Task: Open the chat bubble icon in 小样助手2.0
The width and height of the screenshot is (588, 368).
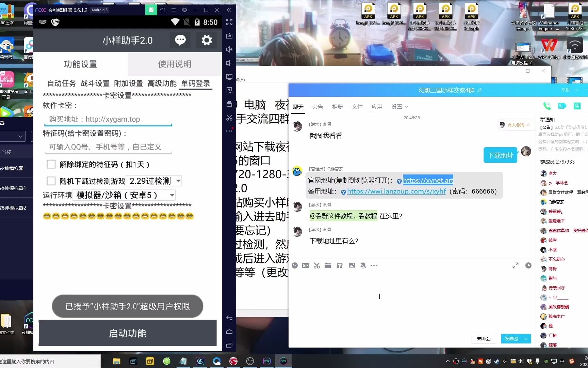Action: click(x=180, y=40)
